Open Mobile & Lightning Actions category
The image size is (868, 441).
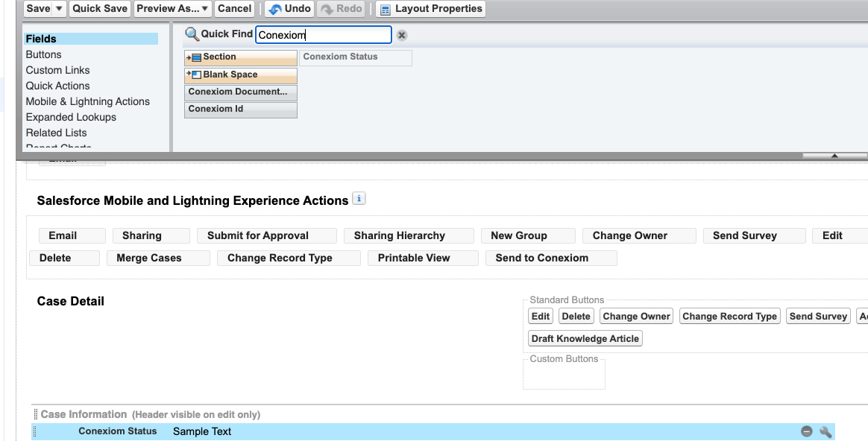coord(87,101)
